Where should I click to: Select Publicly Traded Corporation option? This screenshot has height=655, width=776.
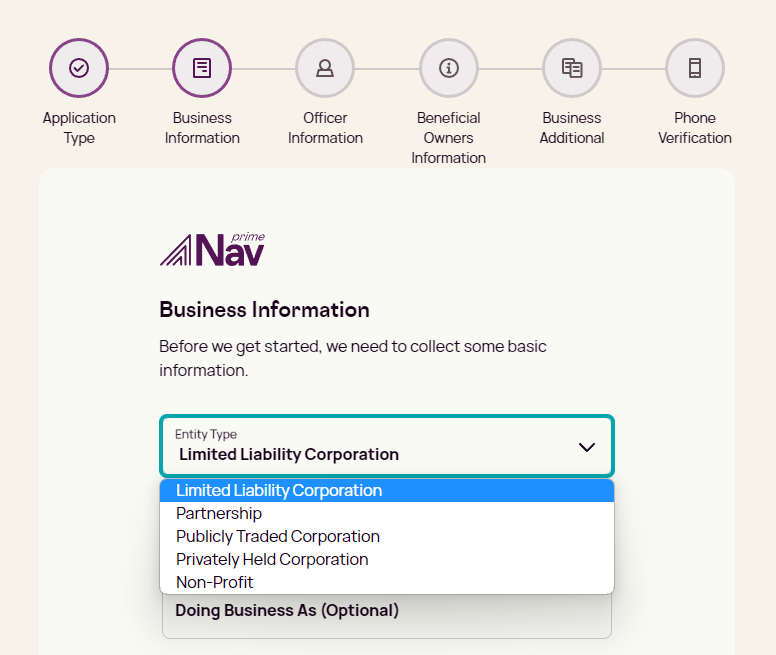coord(278,536)
